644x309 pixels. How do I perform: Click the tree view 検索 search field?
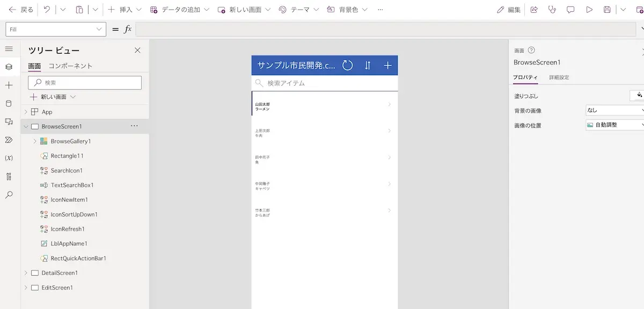[85, 83]
